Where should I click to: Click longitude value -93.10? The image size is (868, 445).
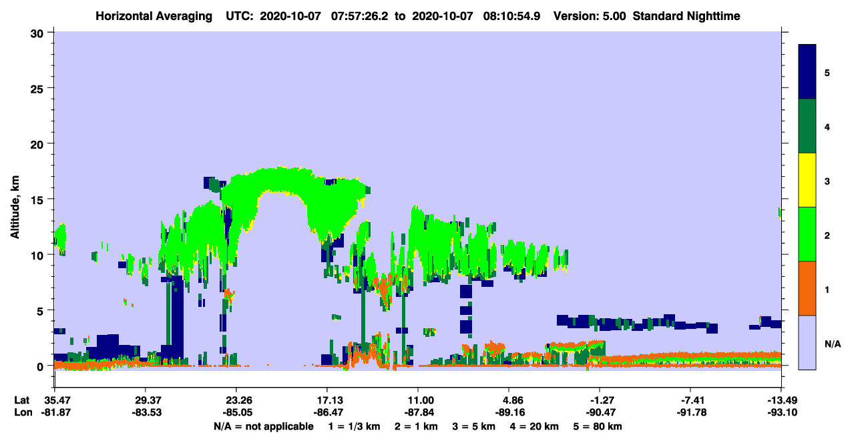pos(781,413)
